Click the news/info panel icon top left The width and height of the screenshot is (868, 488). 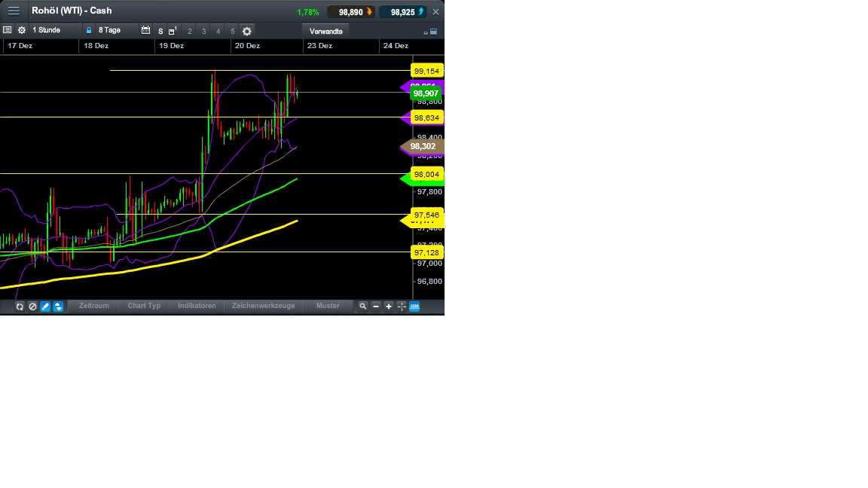tap(7, 31)
